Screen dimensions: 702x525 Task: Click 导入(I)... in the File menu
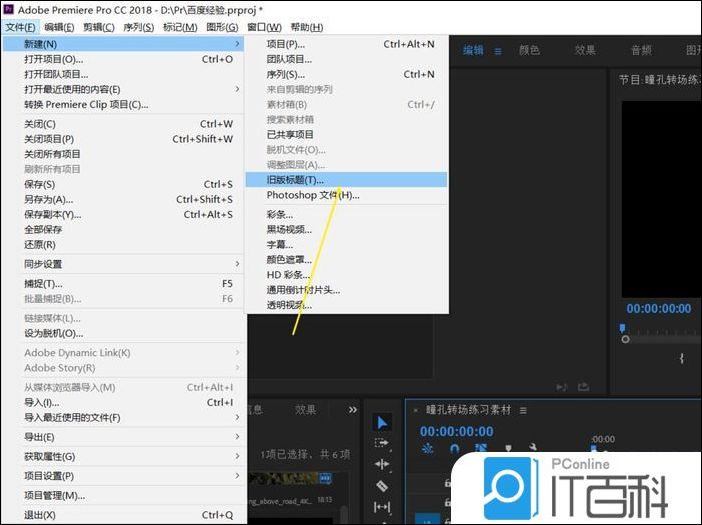(x=42, y=402)
